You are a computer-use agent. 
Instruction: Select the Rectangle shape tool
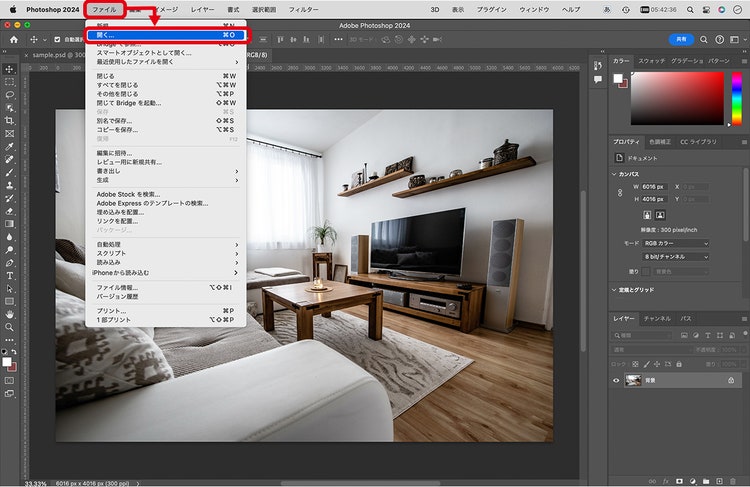(9, 301)
